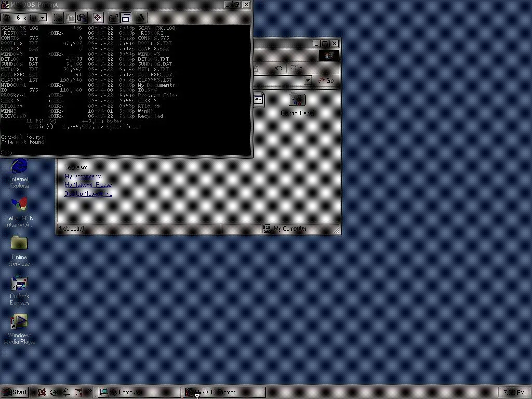Screen dimensions: 532x399
Task: Click the fourth Quick Launch icon (Media Player)
Action: coord(78,392)
